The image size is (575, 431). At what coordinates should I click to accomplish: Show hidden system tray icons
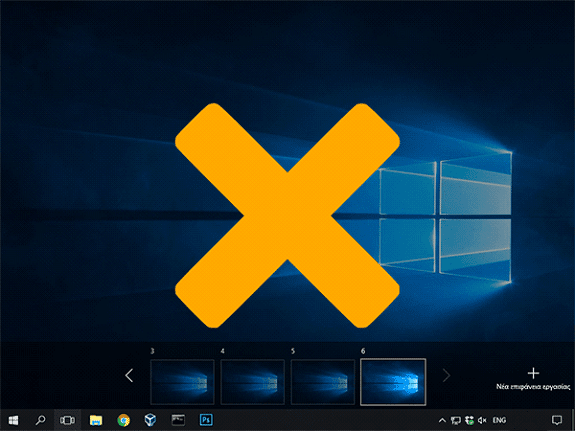(x=442, y=420)
